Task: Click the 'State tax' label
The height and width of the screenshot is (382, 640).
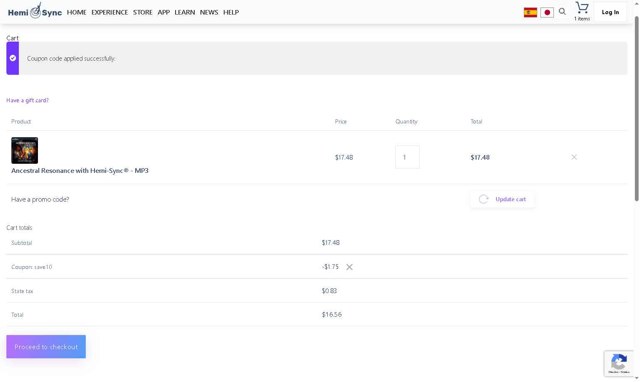Action: [x=22, y=291]
